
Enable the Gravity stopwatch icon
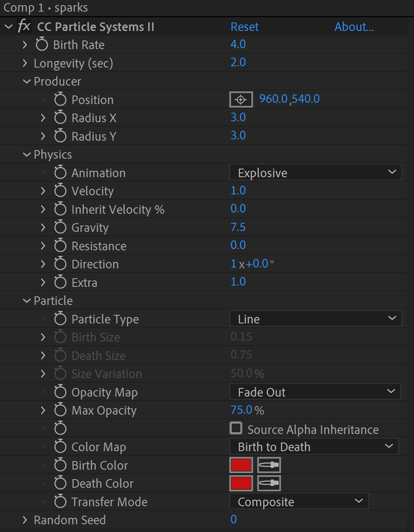[x=60, y=227]
